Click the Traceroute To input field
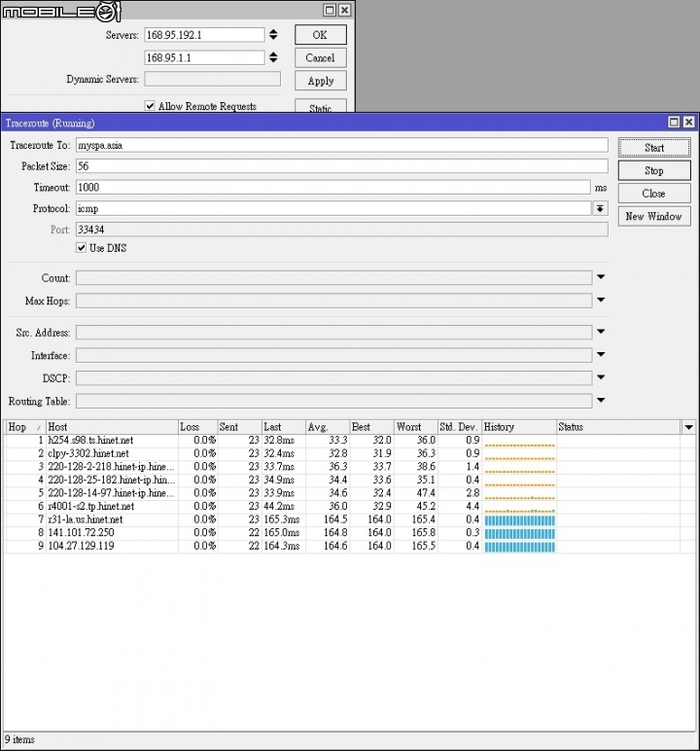The width and height of the screenshot is (700, 751). coord(342,145)
